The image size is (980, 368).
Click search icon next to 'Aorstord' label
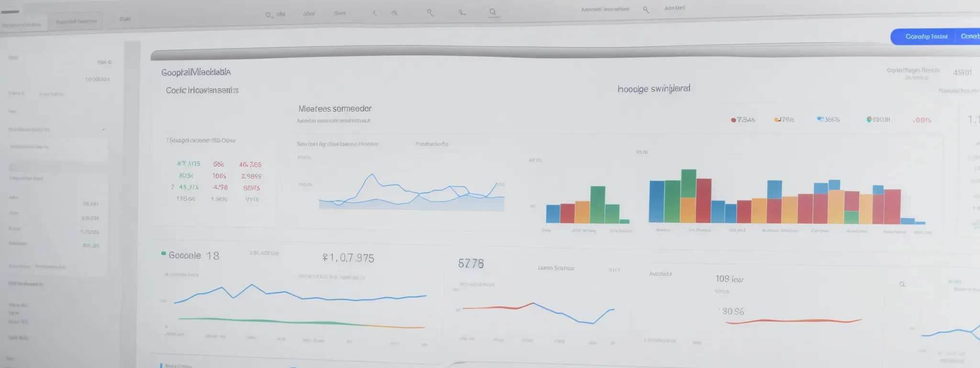(x=646, y=9)
